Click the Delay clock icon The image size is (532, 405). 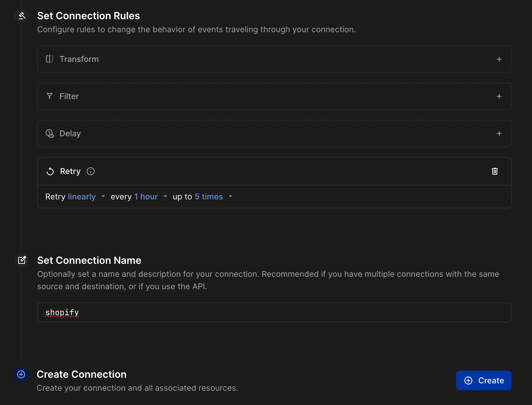click(x=50, y=133)
